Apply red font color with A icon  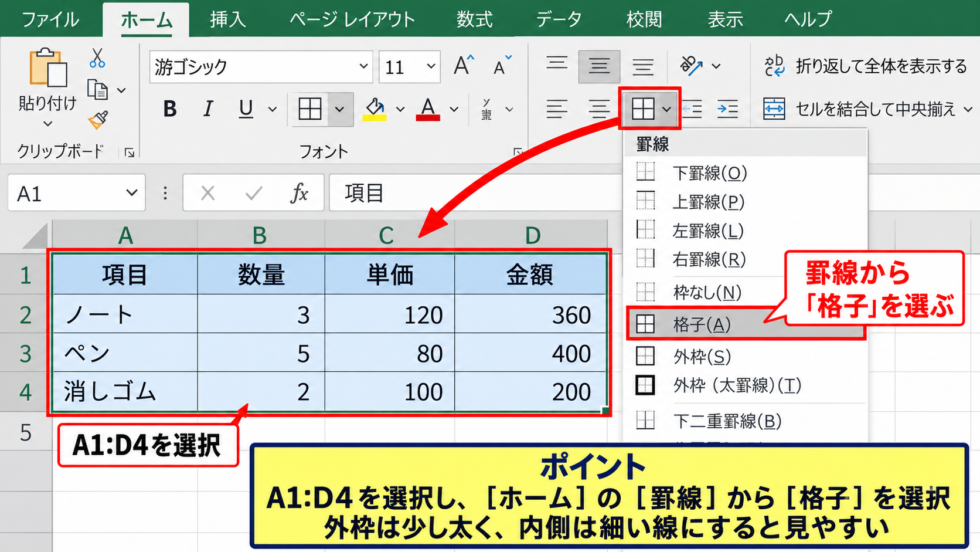point(428,109)
